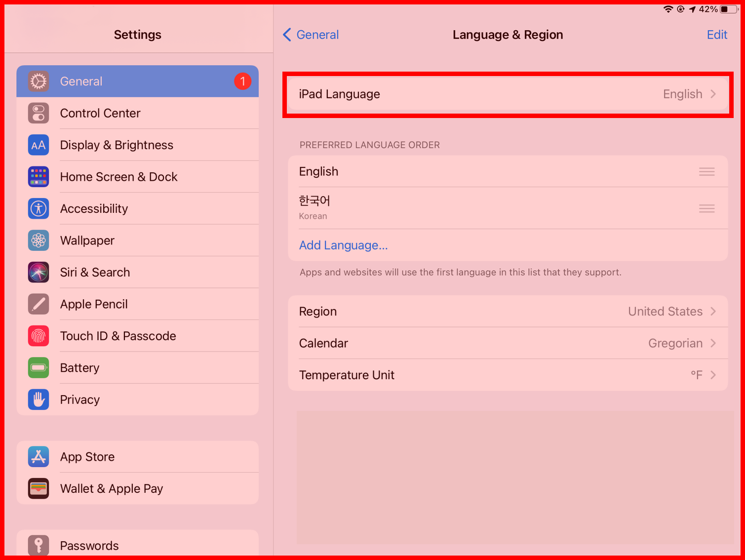This screenshot has width=745, height=560.
Task: Tap the Touch ID fingerprint icon
Action: [39, 336]
